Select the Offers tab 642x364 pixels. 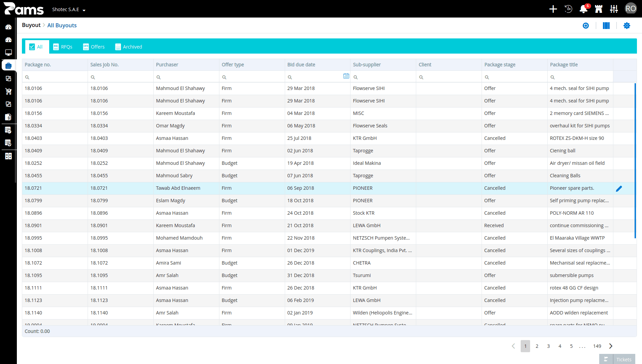[x=94, y=47]
